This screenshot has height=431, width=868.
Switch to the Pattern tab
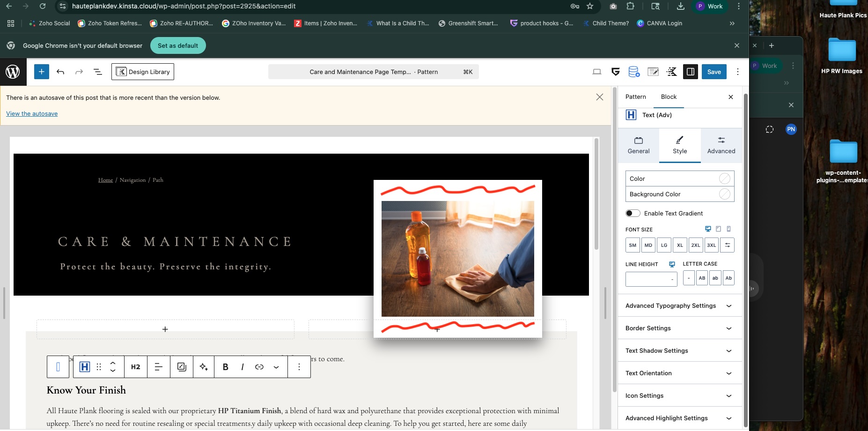pos(636,97)
